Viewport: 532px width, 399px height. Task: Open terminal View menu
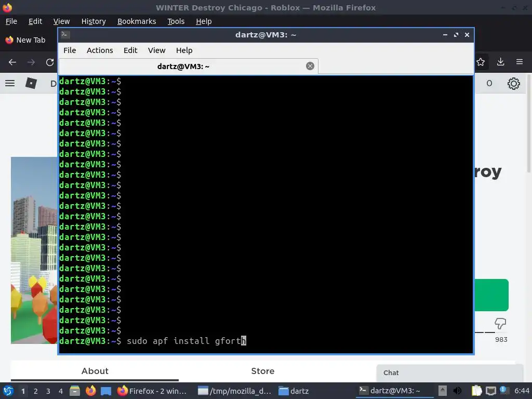coord(156,50)
